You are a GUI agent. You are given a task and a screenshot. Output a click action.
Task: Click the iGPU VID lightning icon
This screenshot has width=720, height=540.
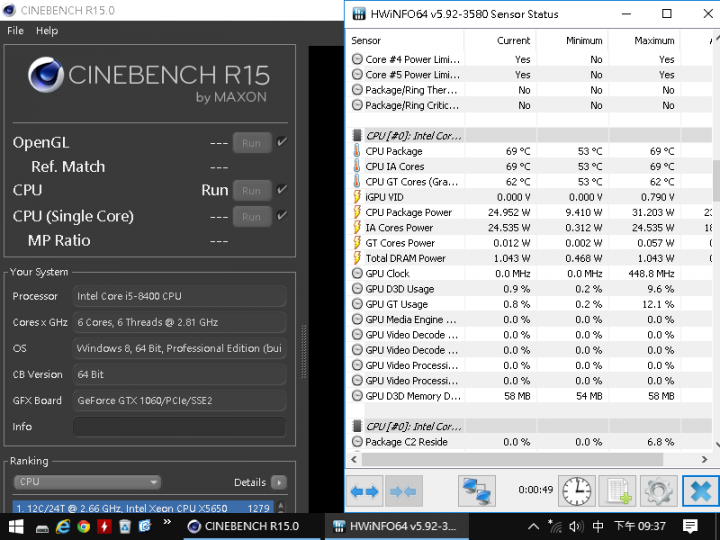[x=357, y=197]
